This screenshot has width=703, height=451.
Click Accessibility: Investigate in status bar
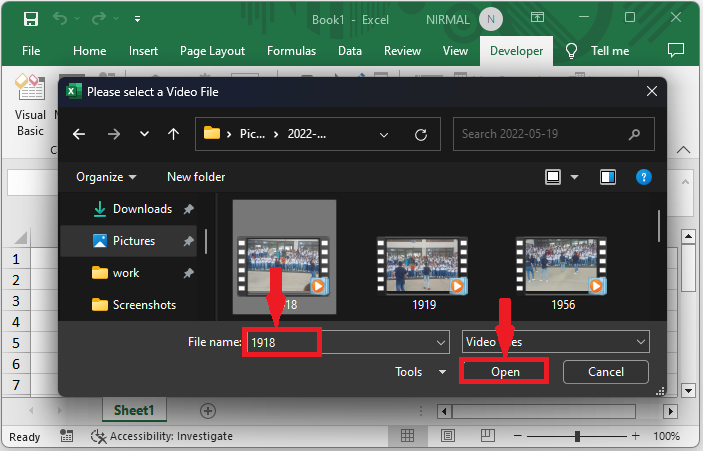click(x=162, y=436)
